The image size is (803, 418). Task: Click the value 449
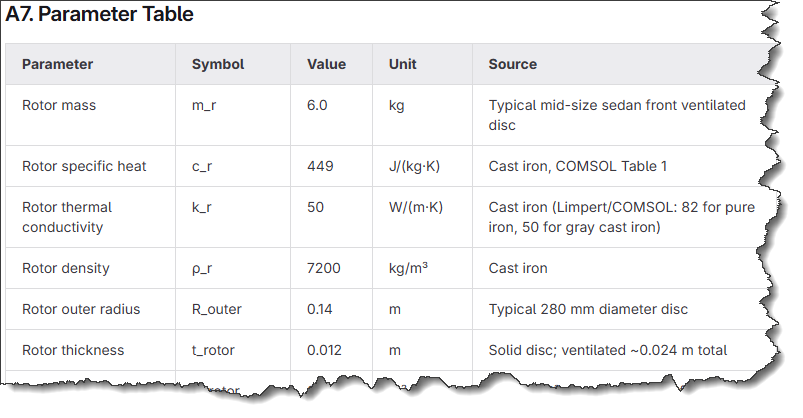320,166
